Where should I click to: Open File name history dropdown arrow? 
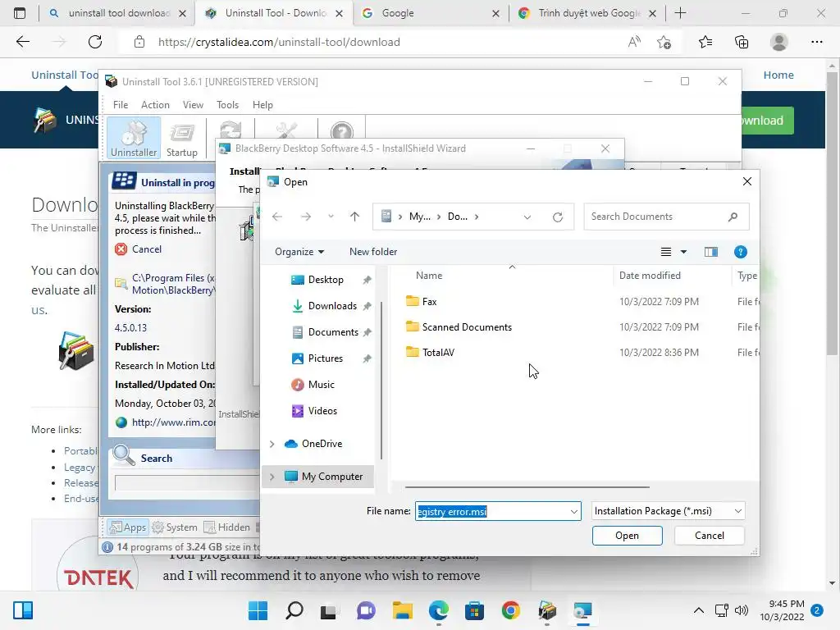tap(573, 512)
